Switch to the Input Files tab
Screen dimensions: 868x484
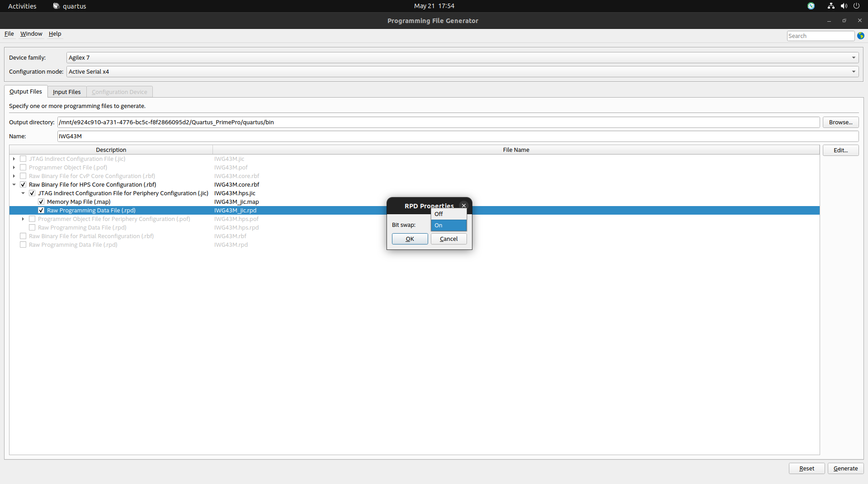pyautogui.click(x=66, y=92)
